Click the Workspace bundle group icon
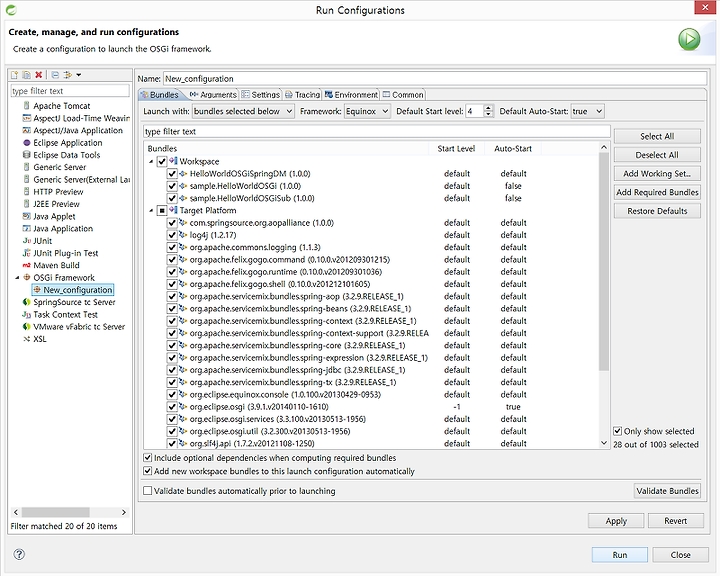 (x=173, y=161)
